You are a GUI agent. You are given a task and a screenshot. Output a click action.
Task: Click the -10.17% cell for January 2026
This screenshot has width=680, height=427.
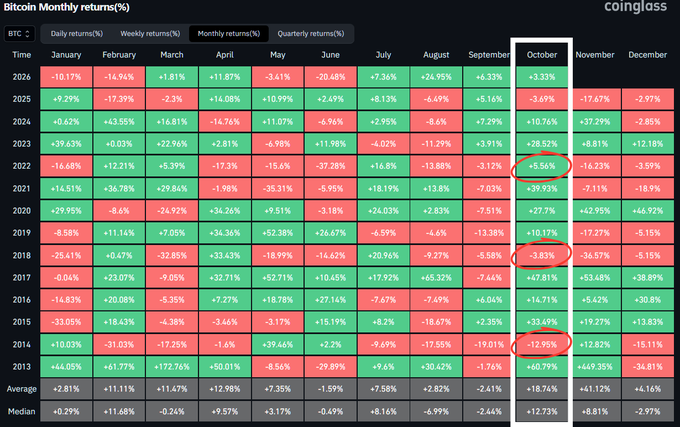click(66, 77)
